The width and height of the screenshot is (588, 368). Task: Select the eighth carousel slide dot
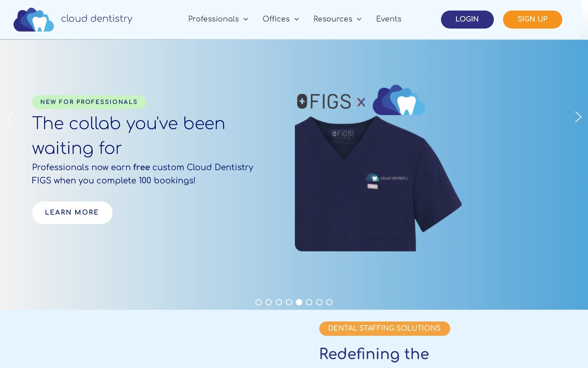(x=329, y=302)
